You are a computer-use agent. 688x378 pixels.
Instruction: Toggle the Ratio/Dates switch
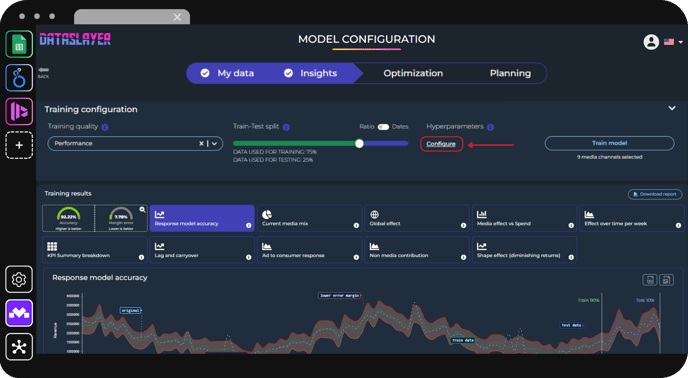pos(383,127)
